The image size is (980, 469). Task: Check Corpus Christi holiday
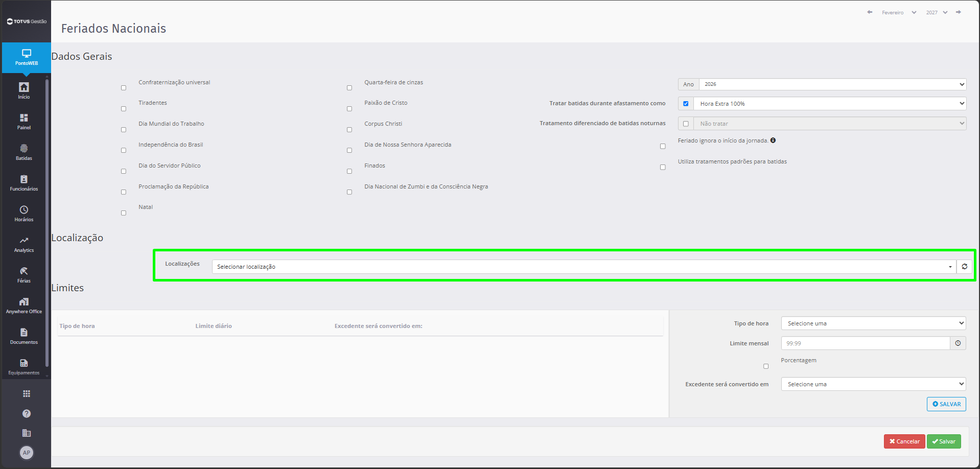[x=349, y=130]
